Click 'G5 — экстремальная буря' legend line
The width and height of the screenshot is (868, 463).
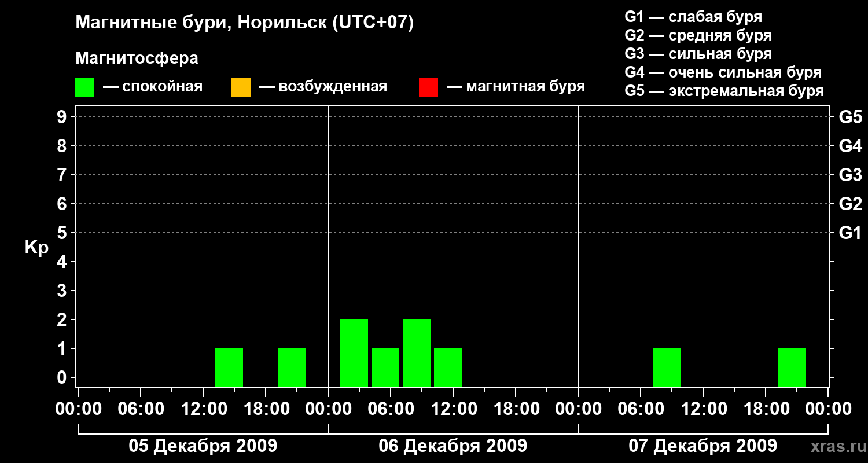click(724, 91)
